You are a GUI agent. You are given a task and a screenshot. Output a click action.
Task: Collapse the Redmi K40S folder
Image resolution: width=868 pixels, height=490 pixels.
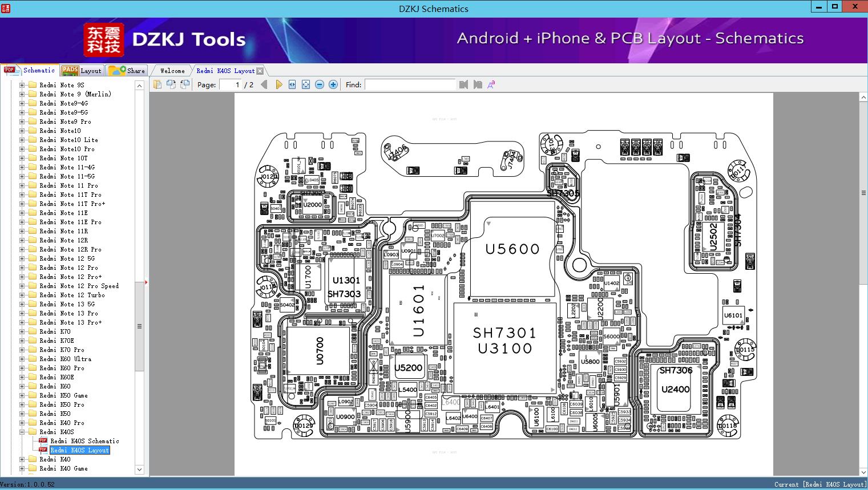click(x=22, y=432)
